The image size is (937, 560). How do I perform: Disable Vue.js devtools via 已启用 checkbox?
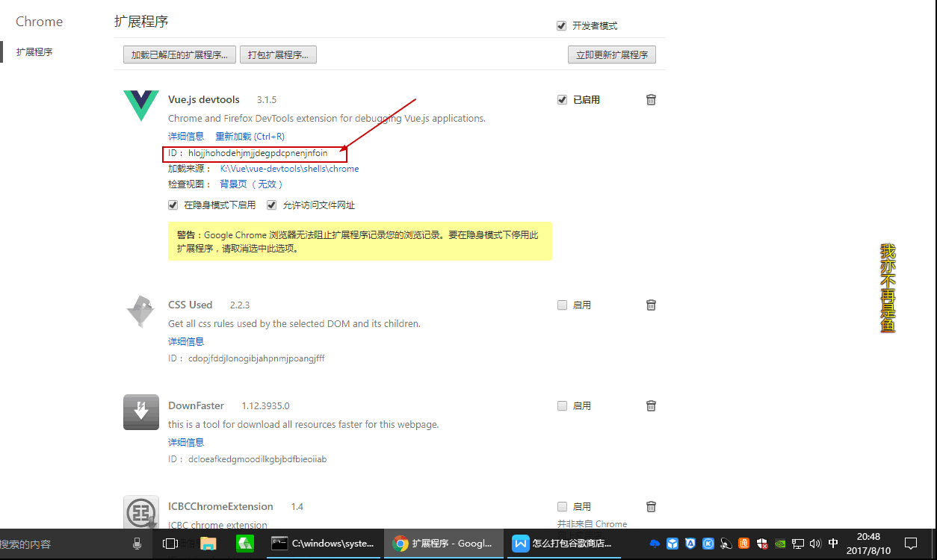pyautogui.click(x=562, y=100)
